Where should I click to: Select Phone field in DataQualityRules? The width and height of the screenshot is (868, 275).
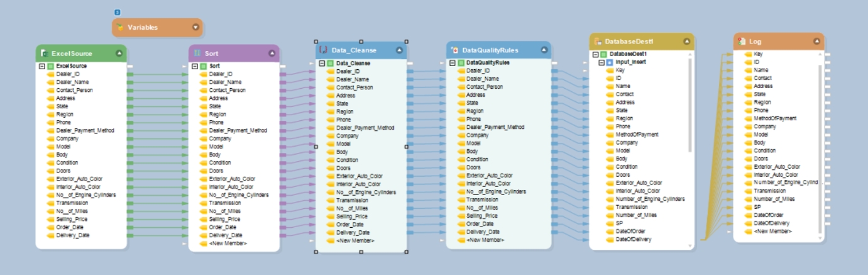[474, 119]
